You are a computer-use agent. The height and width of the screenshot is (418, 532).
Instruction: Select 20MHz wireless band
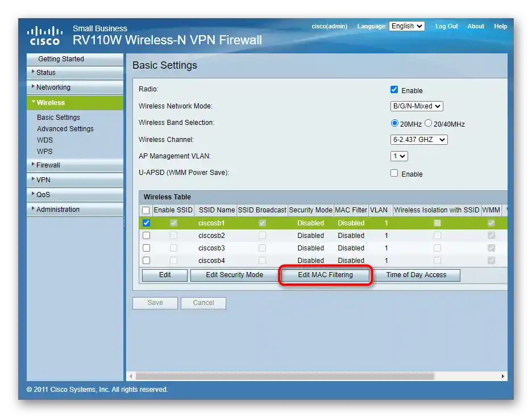394,123
